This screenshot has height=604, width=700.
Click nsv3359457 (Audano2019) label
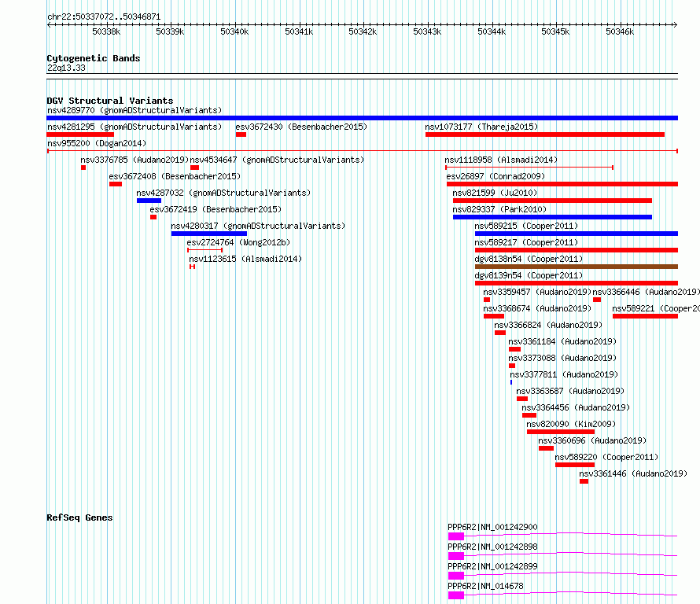537,292
